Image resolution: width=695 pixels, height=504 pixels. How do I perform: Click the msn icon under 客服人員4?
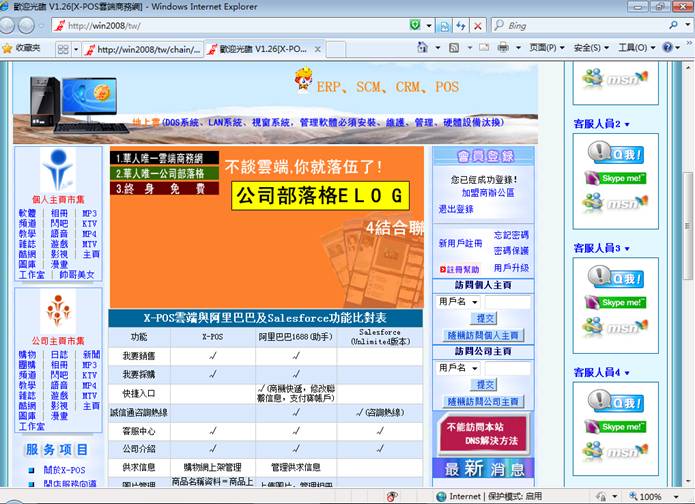click(x=615, y=451)
